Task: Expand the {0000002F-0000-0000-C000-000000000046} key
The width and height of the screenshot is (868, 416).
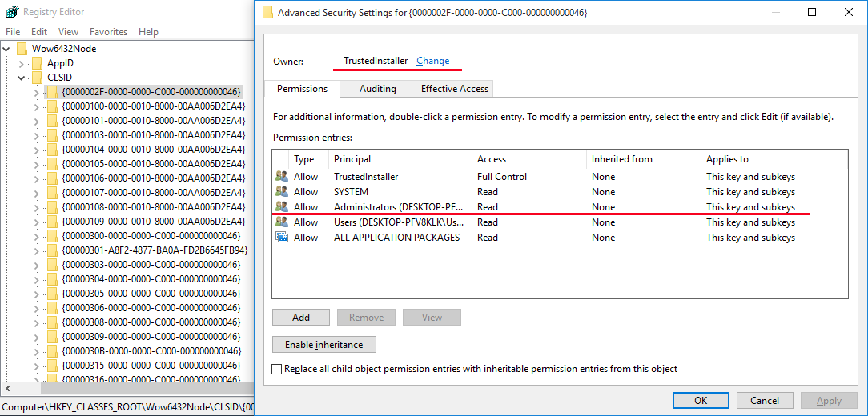Action: 37,92
